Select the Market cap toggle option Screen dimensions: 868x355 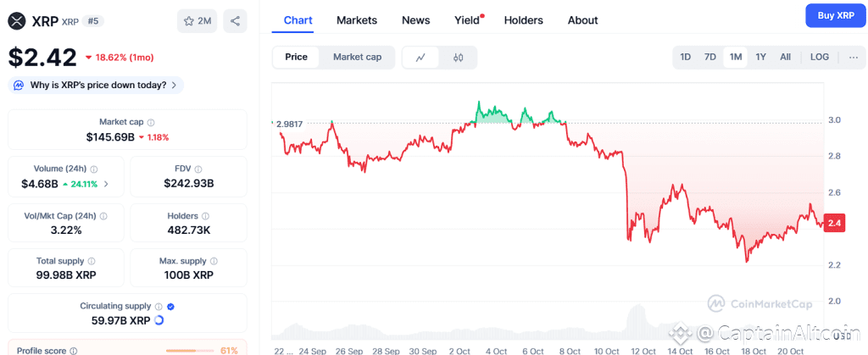click(357, 57)
